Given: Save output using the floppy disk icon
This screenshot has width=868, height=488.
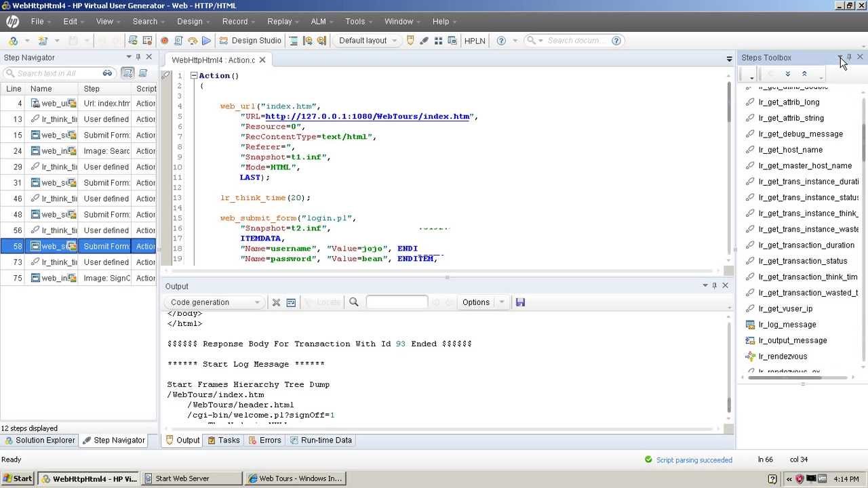Looking at the screenshot, I should (520, 302).
